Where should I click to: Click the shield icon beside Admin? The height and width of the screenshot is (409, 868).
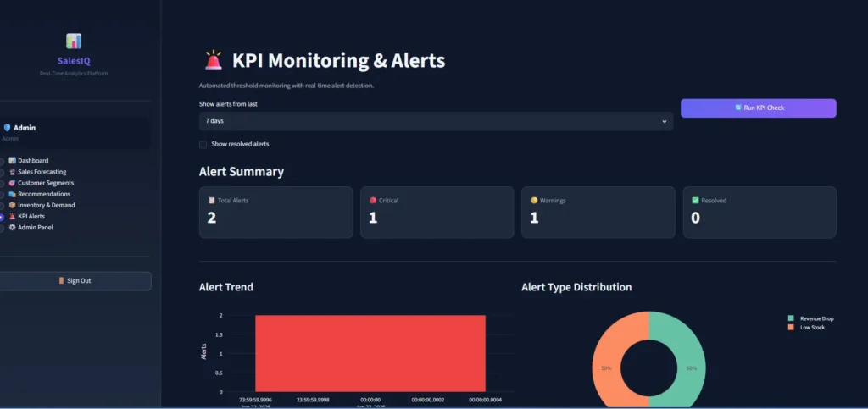point(7,128)
